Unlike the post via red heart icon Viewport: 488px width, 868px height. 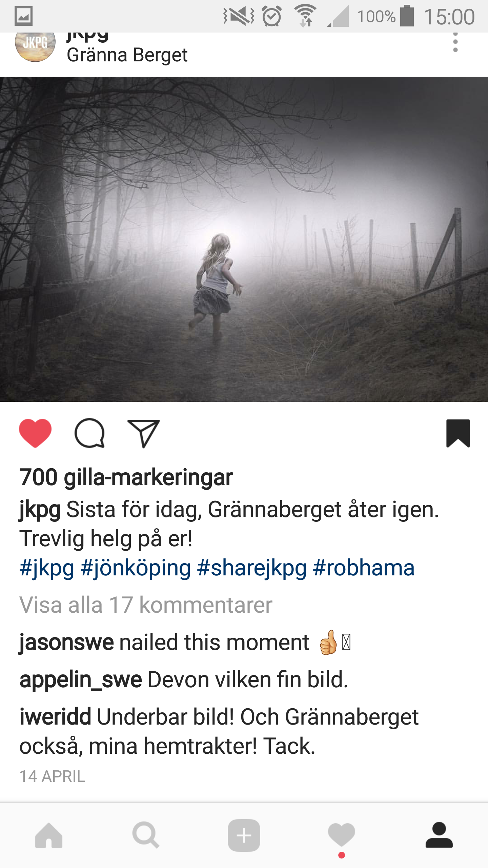click(35, 433)
